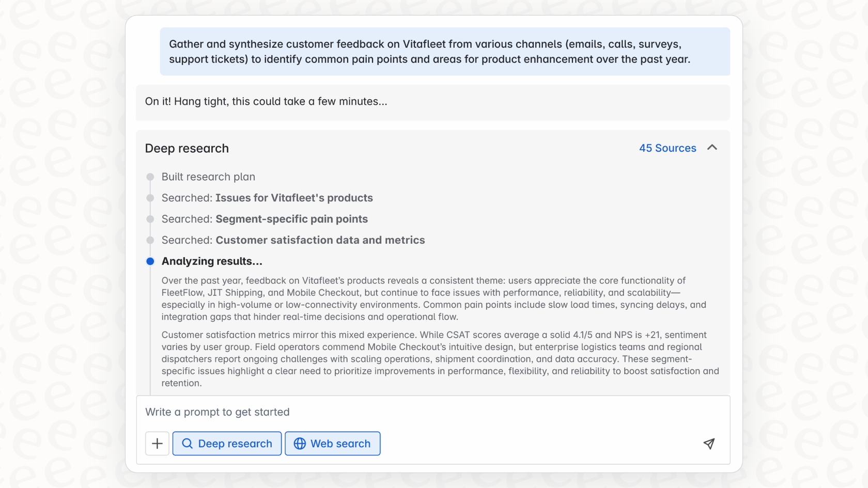Toggle Web search mode
Viewport: 868px width, 488px height.
point(332,444)
